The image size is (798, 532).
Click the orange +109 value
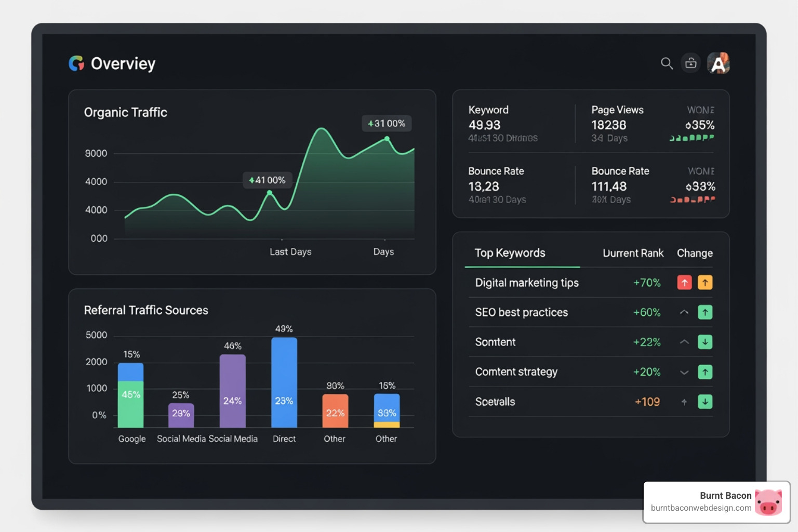[x=647, y=402]
